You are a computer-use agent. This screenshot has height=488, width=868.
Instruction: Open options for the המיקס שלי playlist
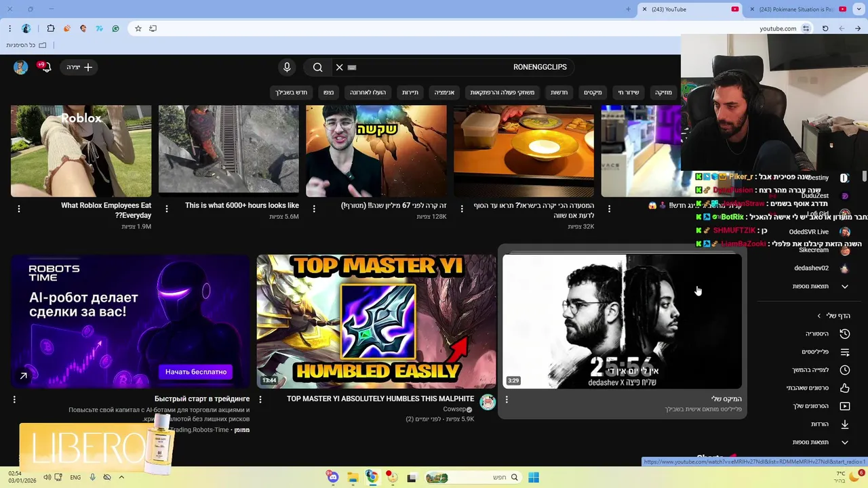point(507,399)
